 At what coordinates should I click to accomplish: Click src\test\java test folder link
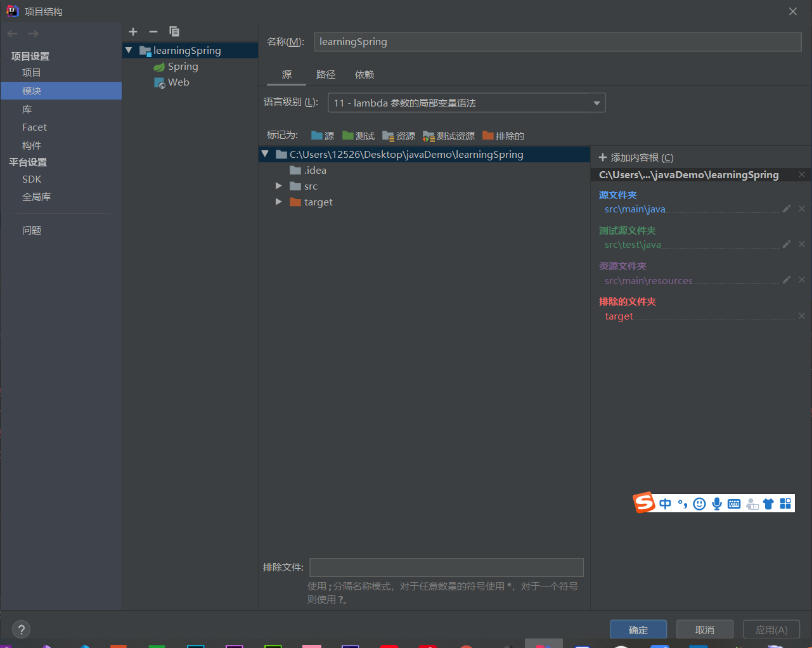coord(633,244)
